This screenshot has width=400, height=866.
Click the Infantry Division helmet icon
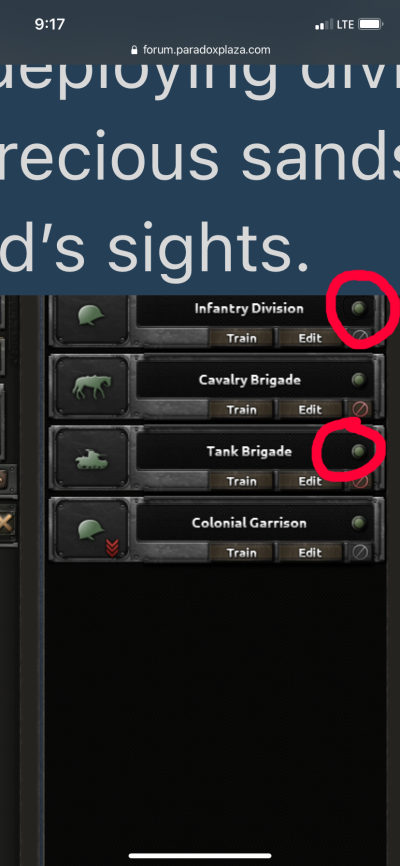point(92,315)
